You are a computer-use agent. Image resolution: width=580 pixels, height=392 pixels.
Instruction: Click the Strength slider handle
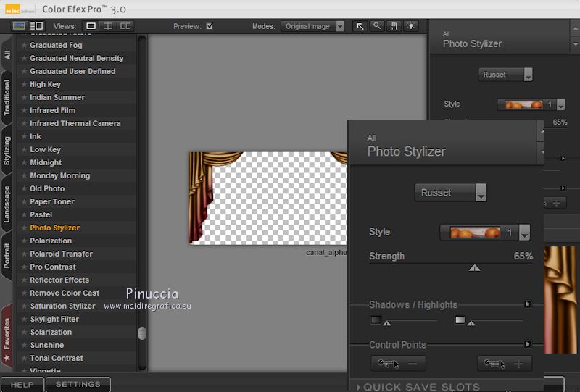tap(475, 268)
